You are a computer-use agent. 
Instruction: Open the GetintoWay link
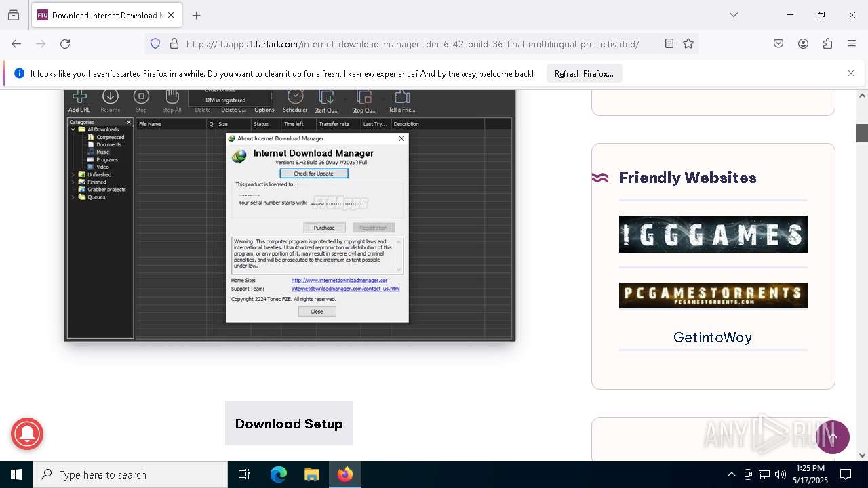click(x=713, y=337)
